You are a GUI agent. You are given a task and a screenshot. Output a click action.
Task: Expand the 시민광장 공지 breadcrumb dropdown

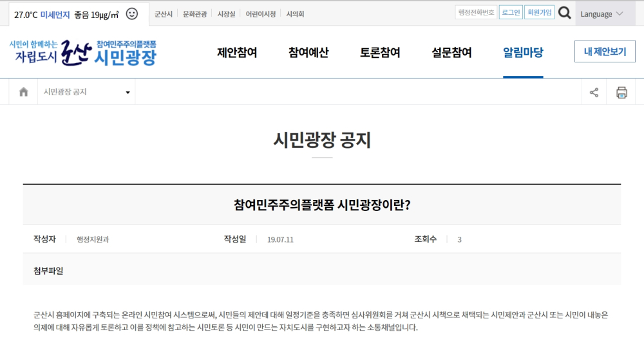(x=86, y=92)
